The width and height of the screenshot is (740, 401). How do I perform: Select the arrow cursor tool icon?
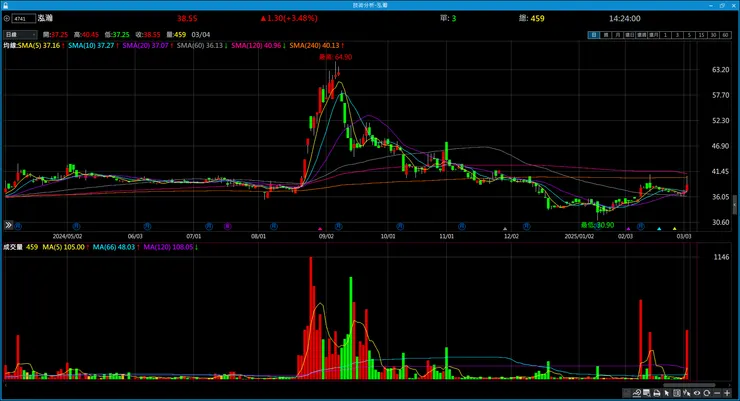click(667, 393)
